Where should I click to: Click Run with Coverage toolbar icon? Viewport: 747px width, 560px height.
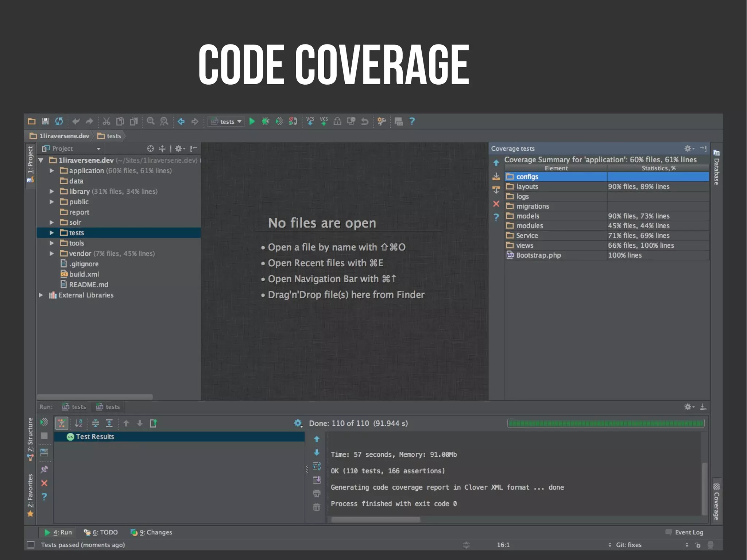click(x=279, y=121)
